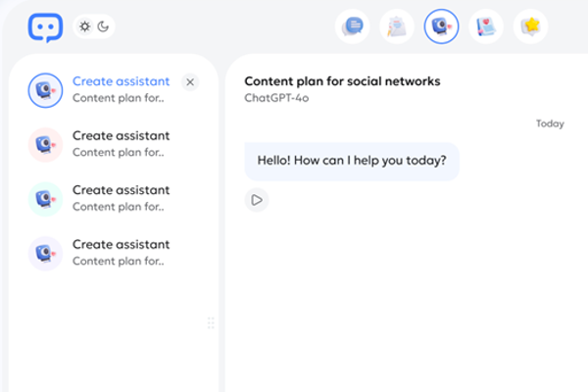Open the fourth Create assistant chat entry

pyautogui.click(x=120, y=253)
